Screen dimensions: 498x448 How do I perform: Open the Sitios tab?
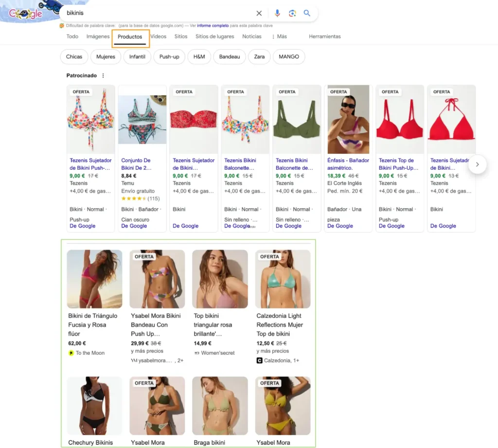point(181,36)
